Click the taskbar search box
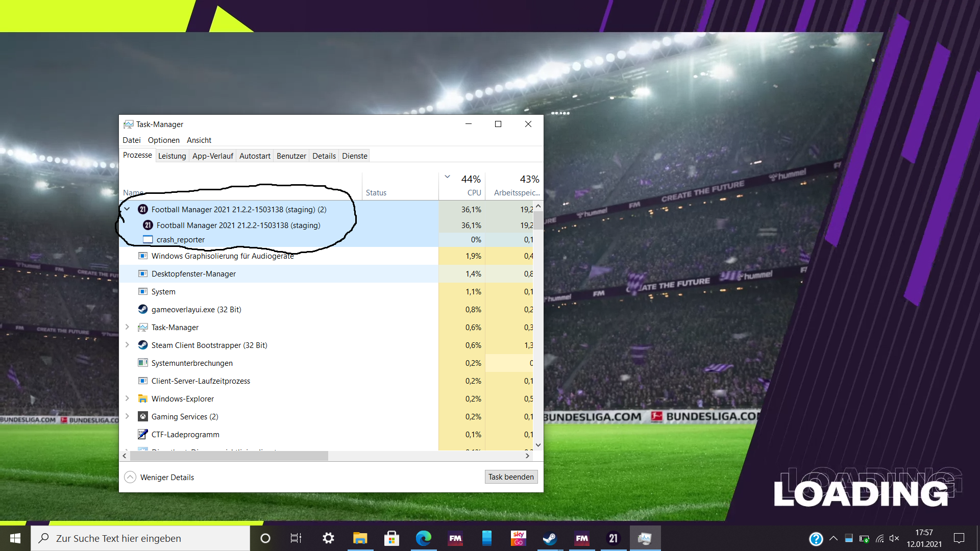This screenshot has width=980, height=551. (140, 538)
